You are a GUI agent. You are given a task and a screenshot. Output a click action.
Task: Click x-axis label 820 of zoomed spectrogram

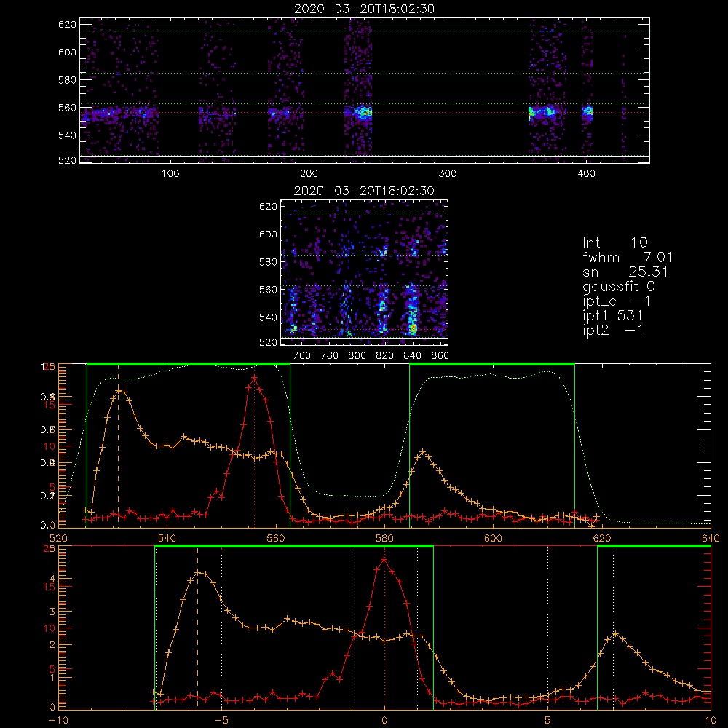[385, 356]
